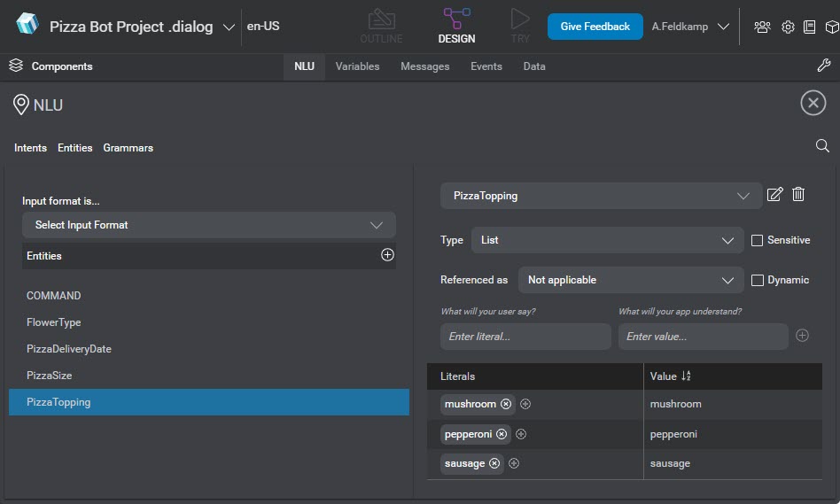Click the search magnifier icon
The width and height of the screenshot is (840, 504).
pos(822,146)
